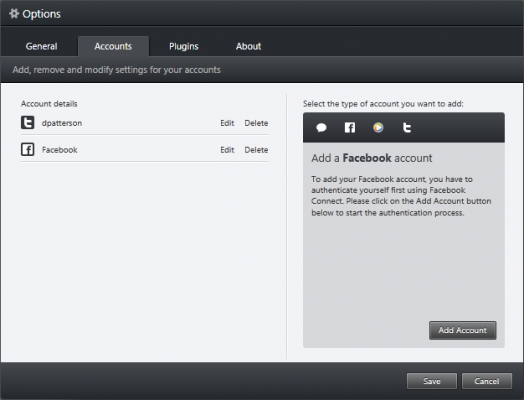Image resolution: width=524 pixels, height=400 pixels.
Task: Save the options
Action: point(432,381)
